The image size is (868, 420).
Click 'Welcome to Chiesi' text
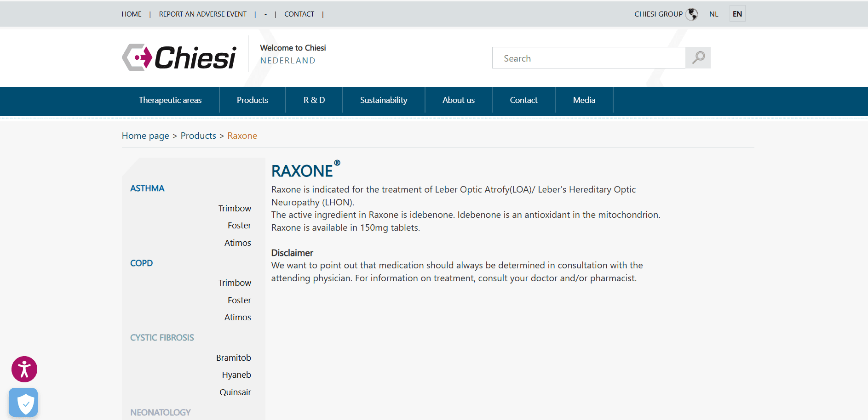pos(293,48)
